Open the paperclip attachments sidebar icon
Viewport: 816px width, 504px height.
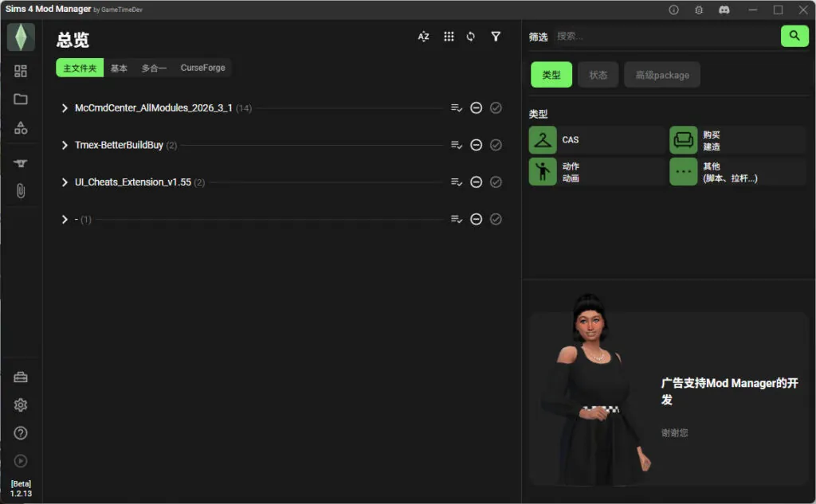point(21,191)
